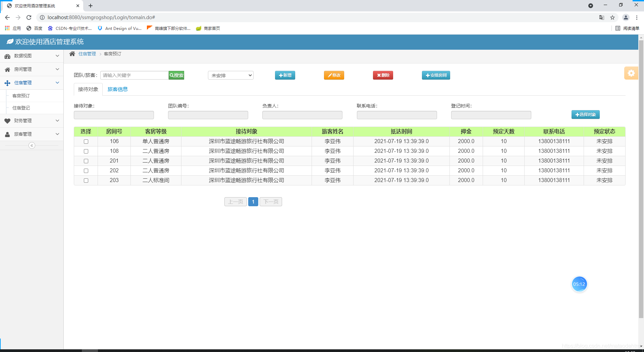Click the 负责人 input field
The image size is (644, 352).
tap(302, 115)
